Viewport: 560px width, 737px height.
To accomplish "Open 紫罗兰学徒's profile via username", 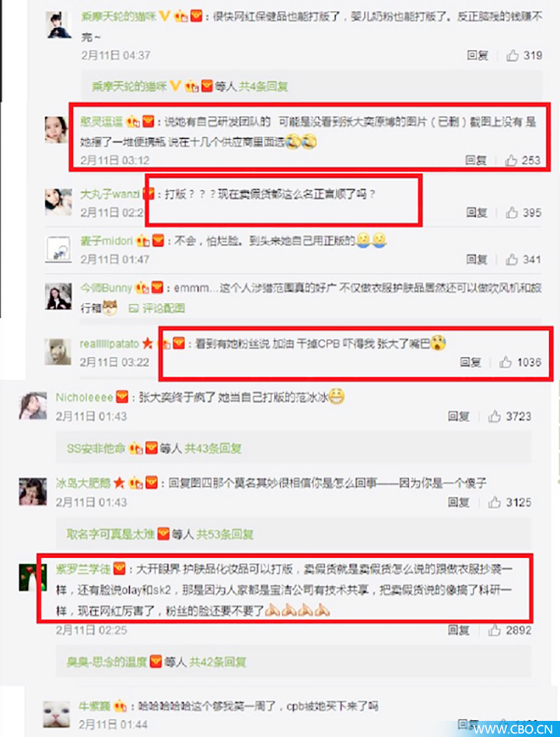I will [83, 569].
